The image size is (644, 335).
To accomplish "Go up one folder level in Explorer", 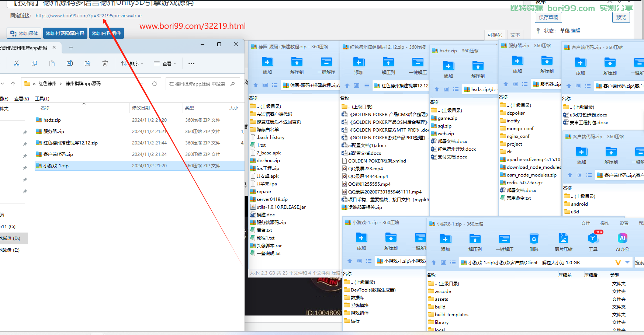I will (x=13, y=84).
